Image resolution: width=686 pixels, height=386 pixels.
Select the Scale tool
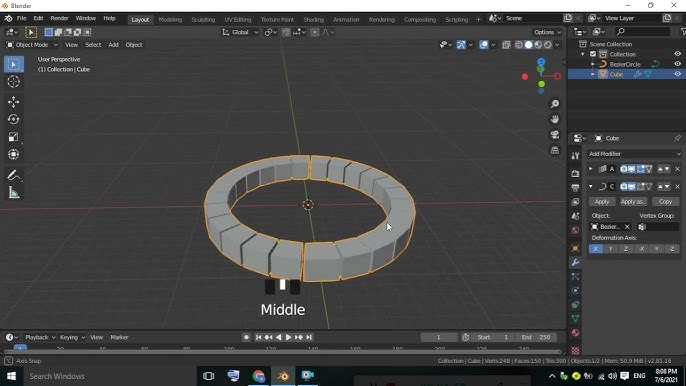14,137
